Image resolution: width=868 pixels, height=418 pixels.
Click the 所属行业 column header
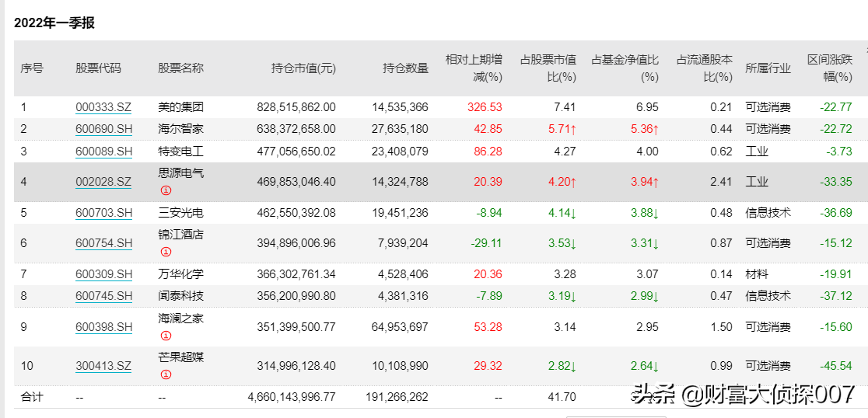coord(768,68)
